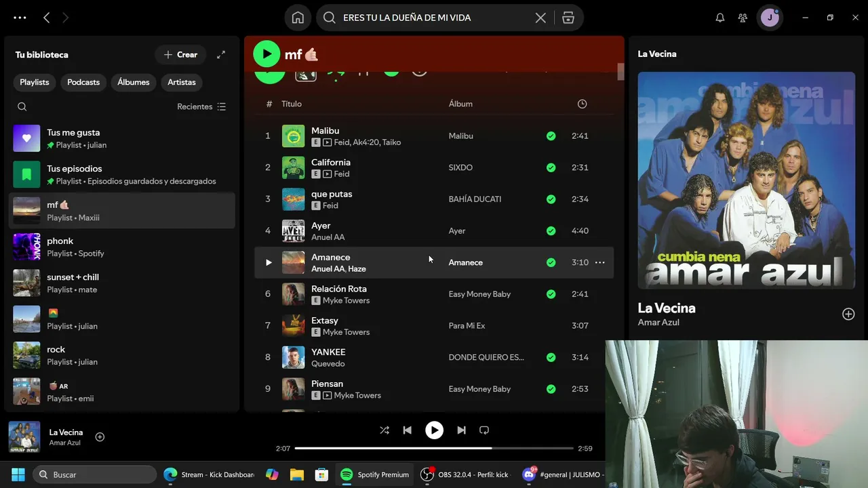Open the BAHÍA DUCATI album link
Viewport: 868px width, 488px height.
(x=475, y=199)
